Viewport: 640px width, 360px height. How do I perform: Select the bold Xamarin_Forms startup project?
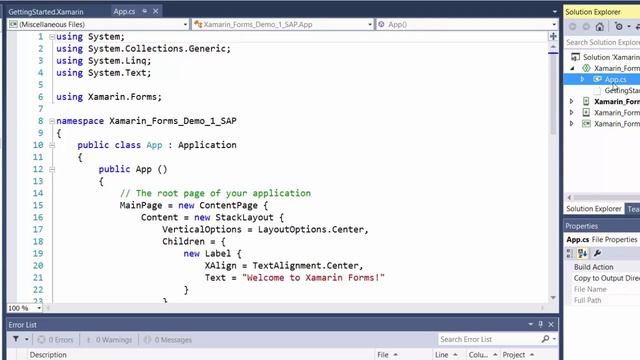coord(617,101)
